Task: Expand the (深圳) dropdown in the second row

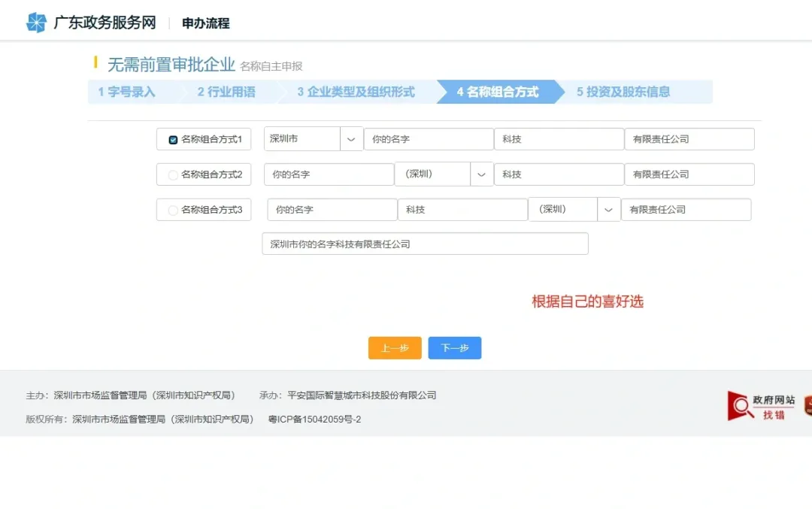Action: tap(482, 174)
